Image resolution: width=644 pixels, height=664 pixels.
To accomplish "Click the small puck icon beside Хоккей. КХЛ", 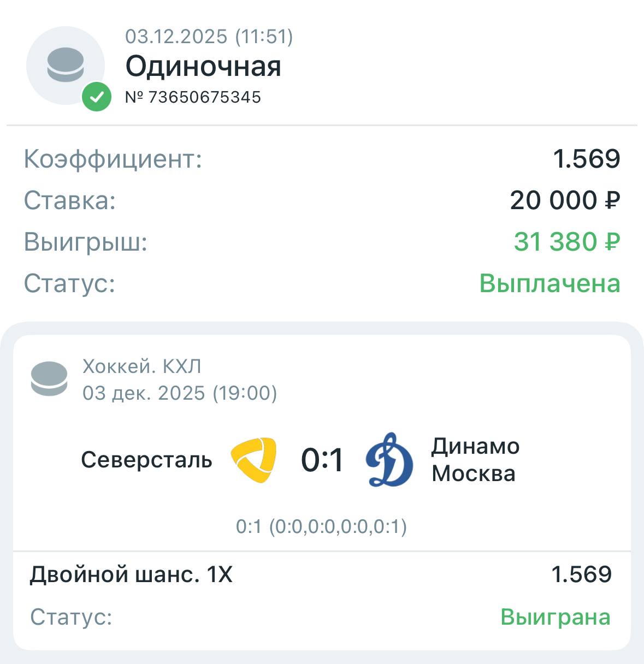I will click(49, 378).
